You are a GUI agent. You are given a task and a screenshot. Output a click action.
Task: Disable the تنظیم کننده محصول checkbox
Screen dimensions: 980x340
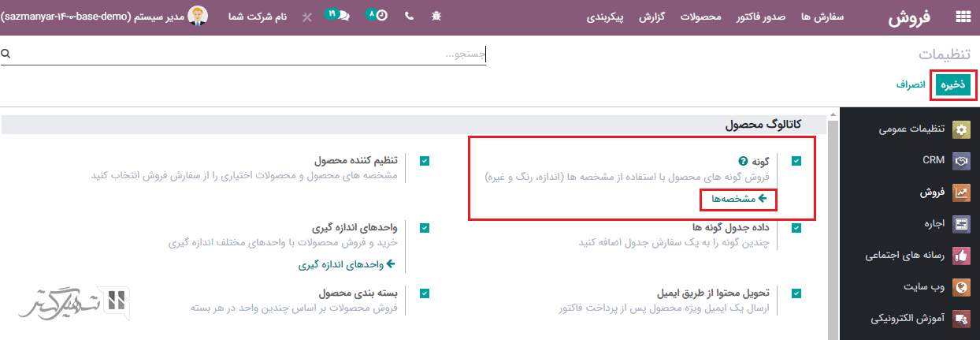click(x=425, y=161)
